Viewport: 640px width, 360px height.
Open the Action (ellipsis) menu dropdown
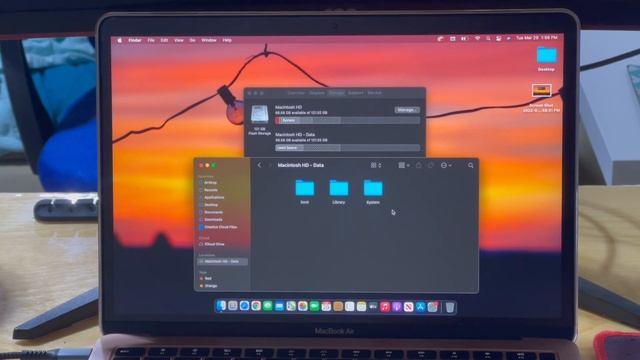446,165
